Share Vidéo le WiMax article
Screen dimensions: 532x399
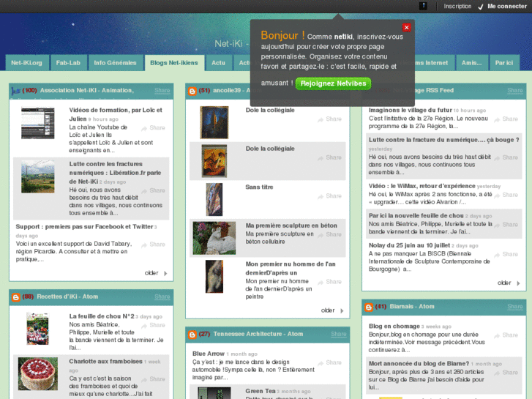point(506,195)
